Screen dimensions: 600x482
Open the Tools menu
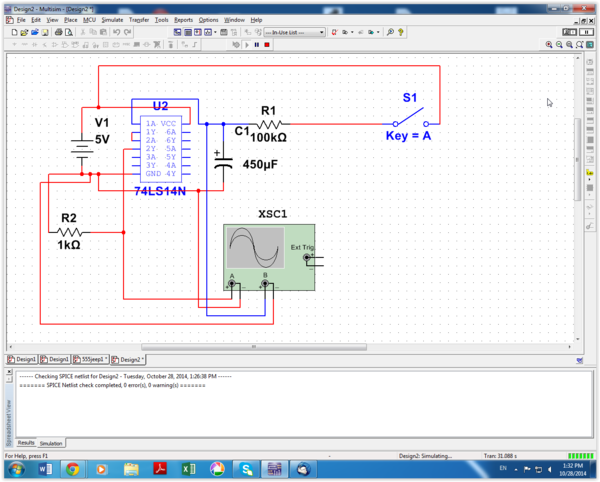[x=161, y=20]
